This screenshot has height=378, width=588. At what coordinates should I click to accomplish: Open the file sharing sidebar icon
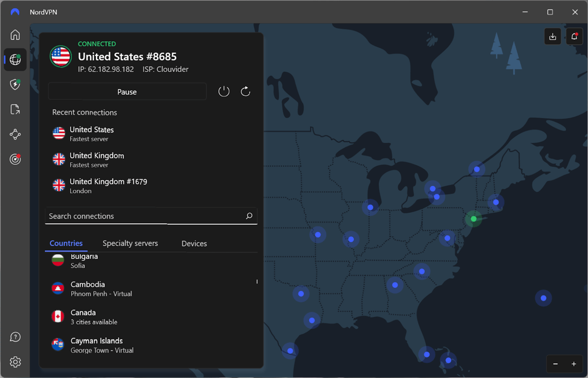(15, 110)
